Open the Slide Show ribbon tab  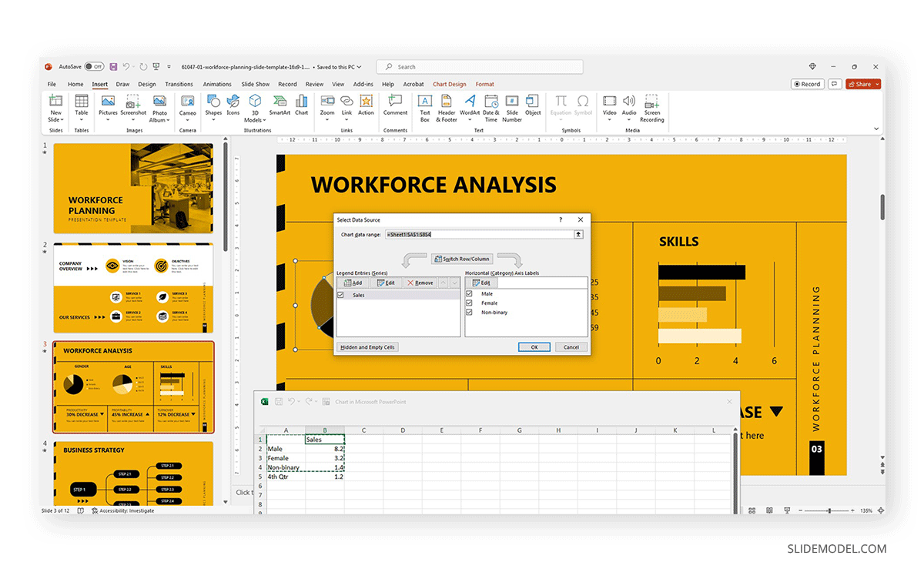255,84
